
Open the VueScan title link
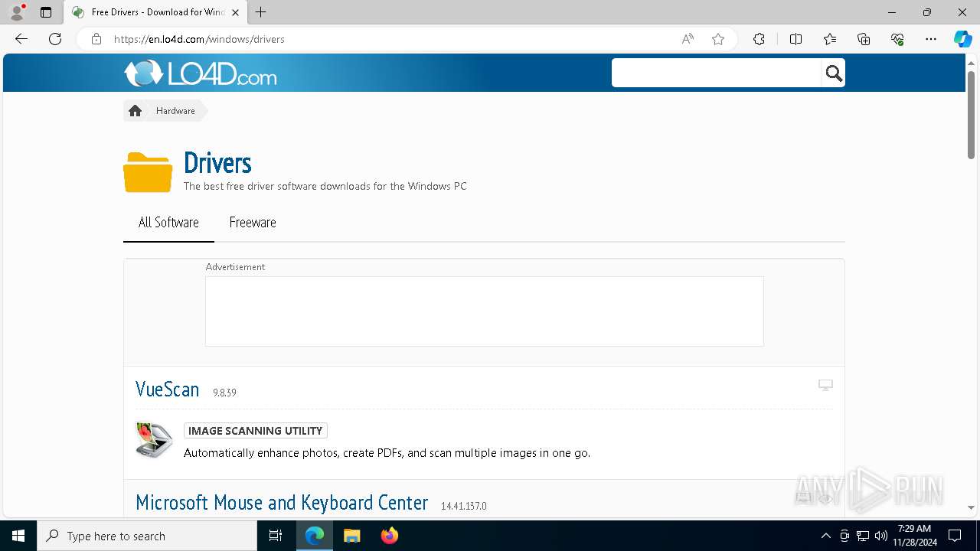(167, 389)
